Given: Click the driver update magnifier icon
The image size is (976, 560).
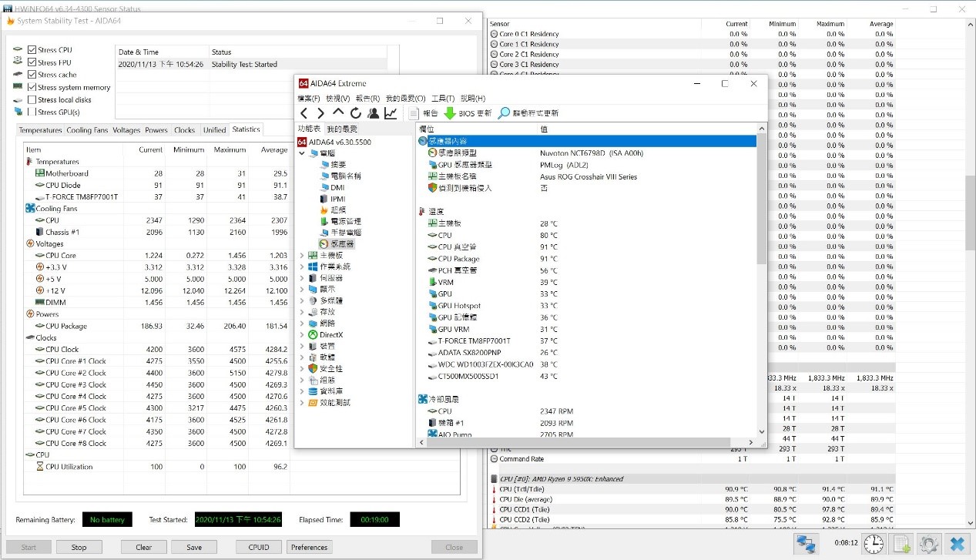Looking at the screenshot, I should [x=504, y=113].
